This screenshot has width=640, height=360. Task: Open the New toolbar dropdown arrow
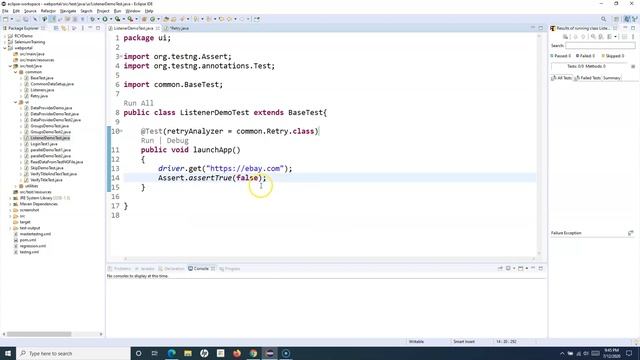[x=11, y=19]
